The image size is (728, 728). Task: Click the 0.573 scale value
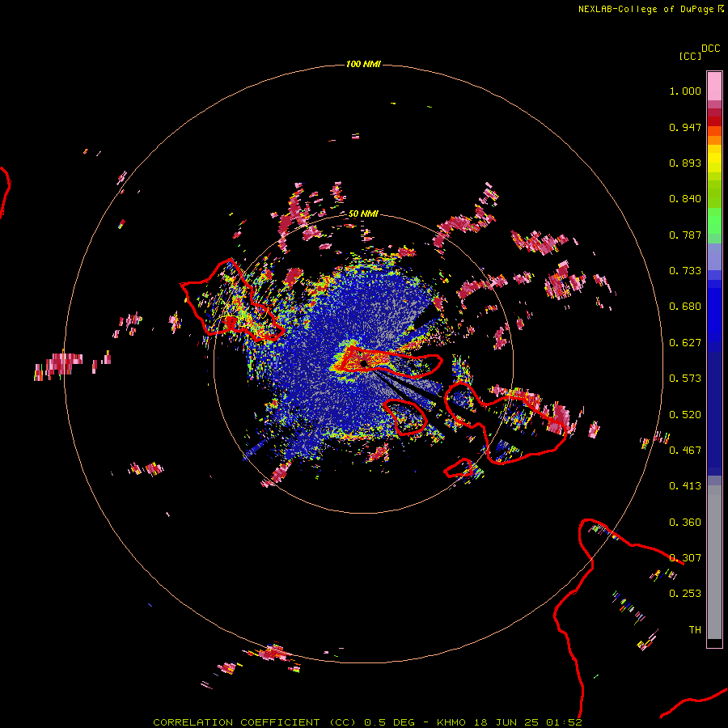click(x=685, y=379)
